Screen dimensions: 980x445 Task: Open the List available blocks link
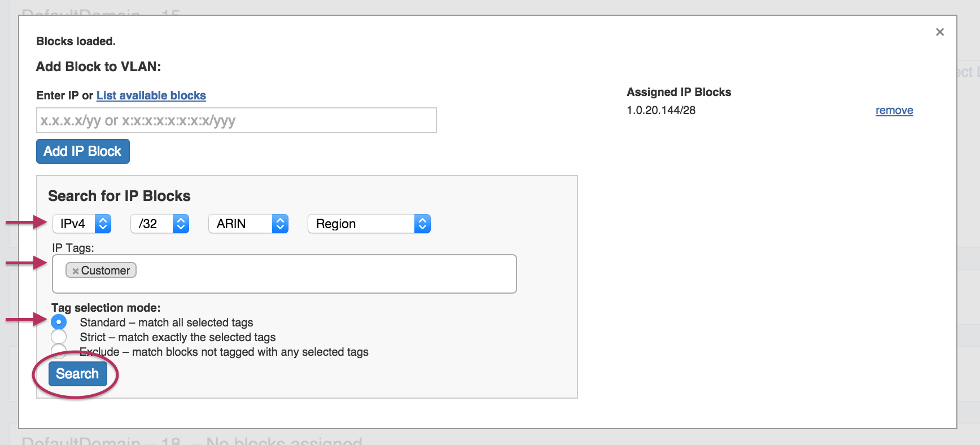(151, 95)
